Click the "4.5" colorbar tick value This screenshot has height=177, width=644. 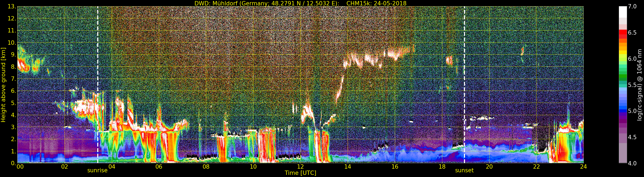coord(632,137)
